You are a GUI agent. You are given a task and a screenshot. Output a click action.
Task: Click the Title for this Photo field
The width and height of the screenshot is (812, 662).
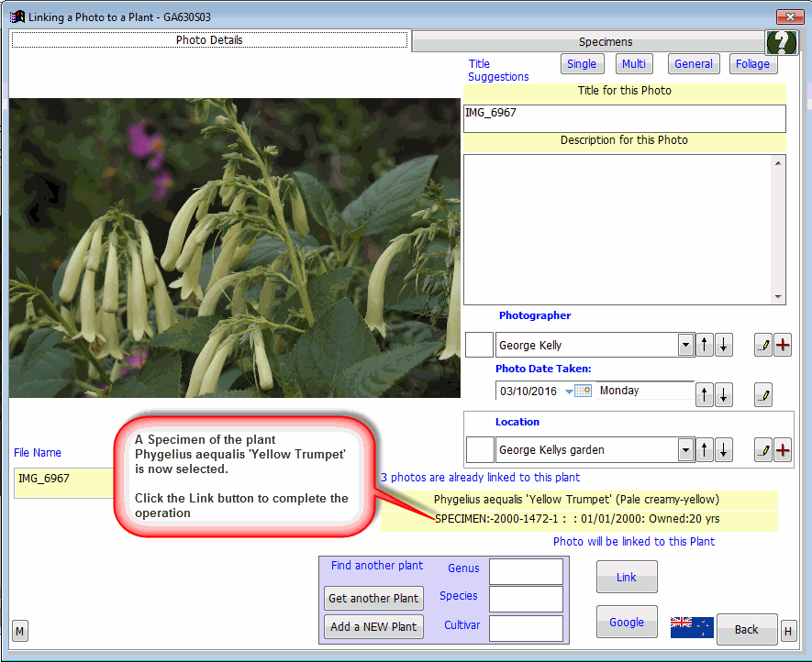pyautogui.click(x=625, y=118)
